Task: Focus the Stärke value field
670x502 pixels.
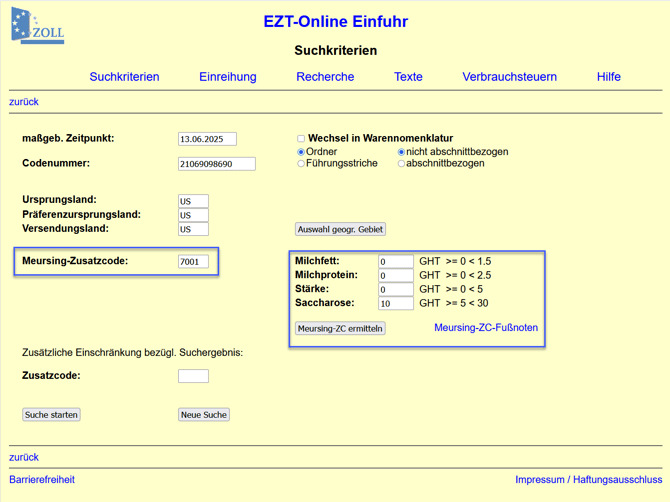Action: click(x=396, y=289)
